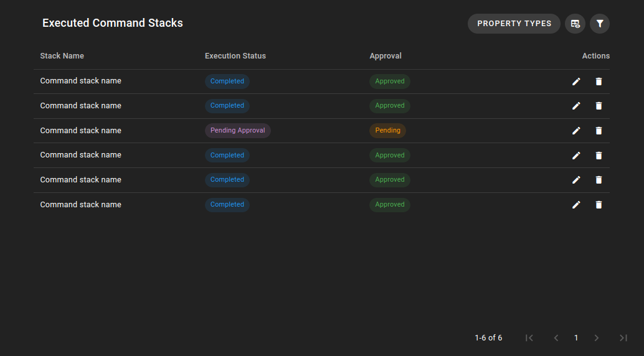Click the Completed chip in the fourth row

coord(227,155)
